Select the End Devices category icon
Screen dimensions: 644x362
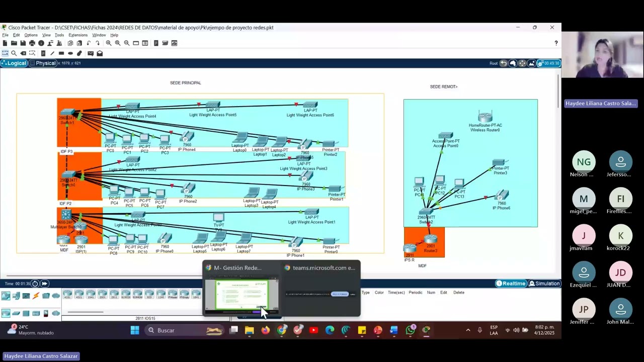coord(16,296)
